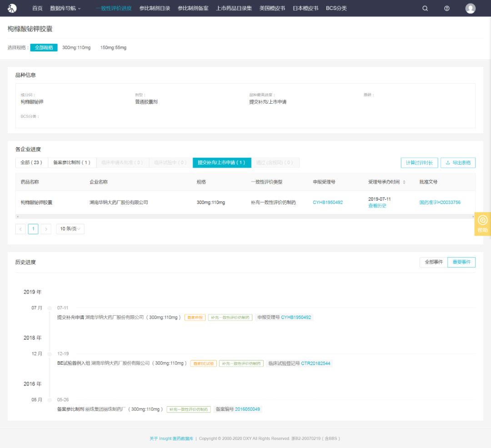
Task: Expand the 数据库导航 dropdown menu
Action: point(65,9)
